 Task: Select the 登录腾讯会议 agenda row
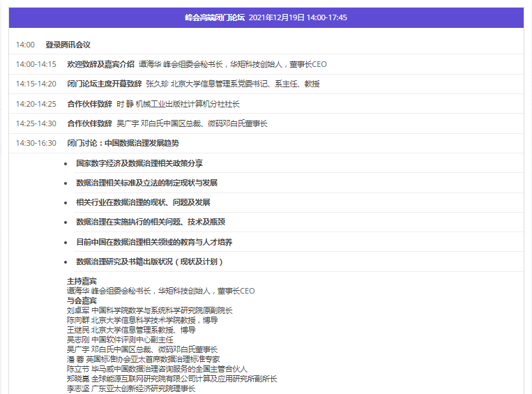click(x=68, y=45)
